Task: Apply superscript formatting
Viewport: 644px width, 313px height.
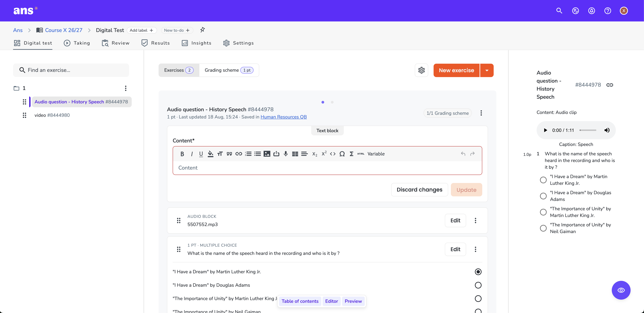Action: 324,153
